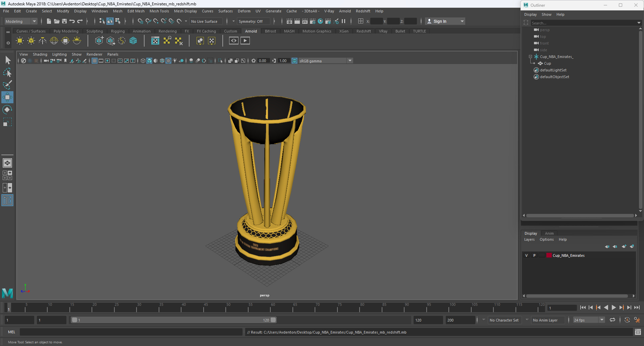Change the Cup_NBA_Emirates layer color swatch
644x346 pixels.
[x=549, y=255]
